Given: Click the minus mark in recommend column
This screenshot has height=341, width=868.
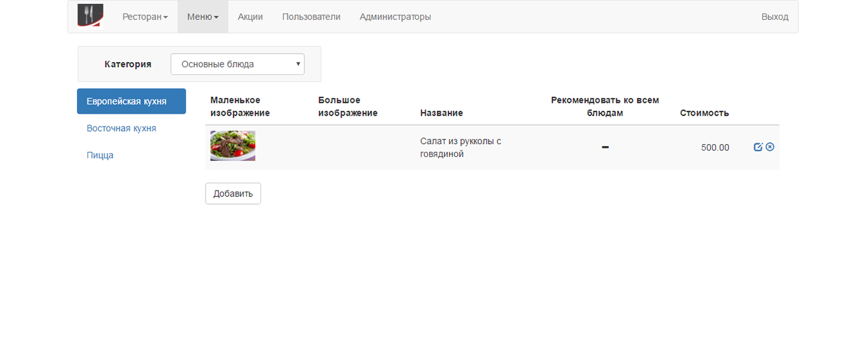Looking at the screenshot, I should pyautogui.click(x=605, y=147).
